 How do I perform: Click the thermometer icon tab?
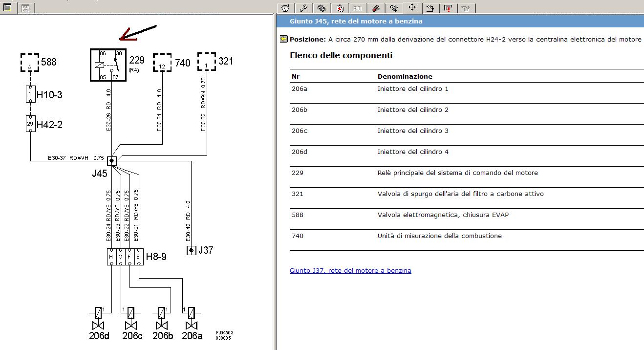[x=376, y=8]
